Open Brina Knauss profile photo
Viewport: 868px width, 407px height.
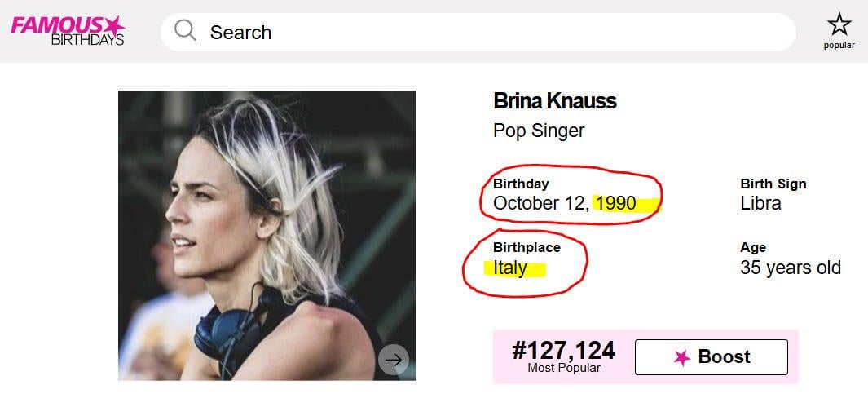[267, 235]
